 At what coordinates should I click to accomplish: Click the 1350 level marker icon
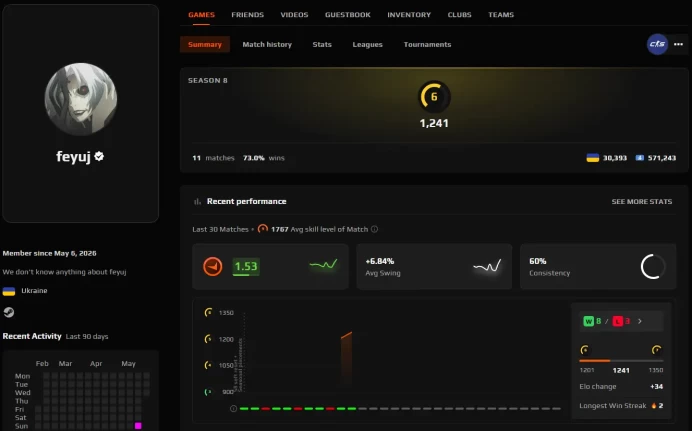[x=208, y=312]
